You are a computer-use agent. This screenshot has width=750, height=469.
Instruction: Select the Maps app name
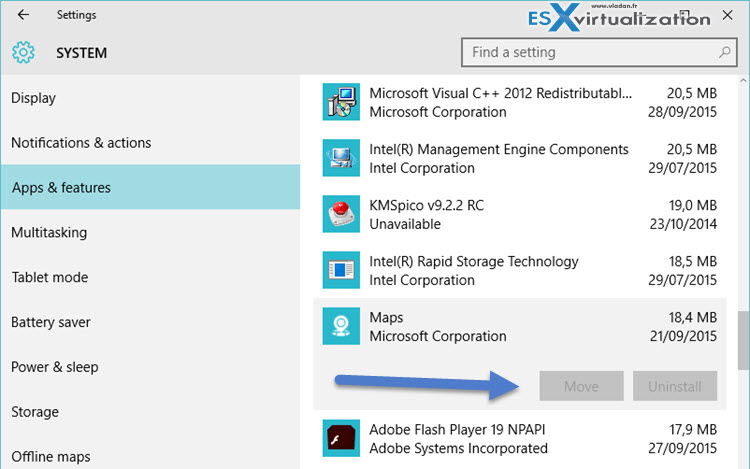tap(386, 317)
